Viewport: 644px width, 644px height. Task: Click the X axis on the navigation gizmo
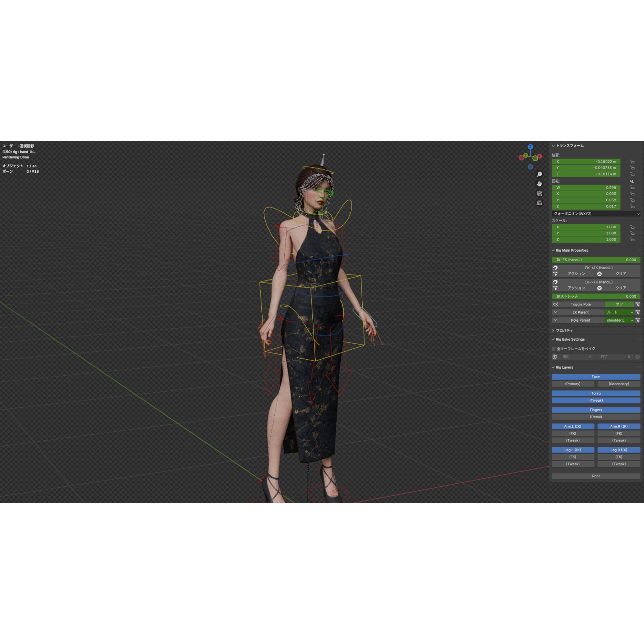tap(540, 156)
